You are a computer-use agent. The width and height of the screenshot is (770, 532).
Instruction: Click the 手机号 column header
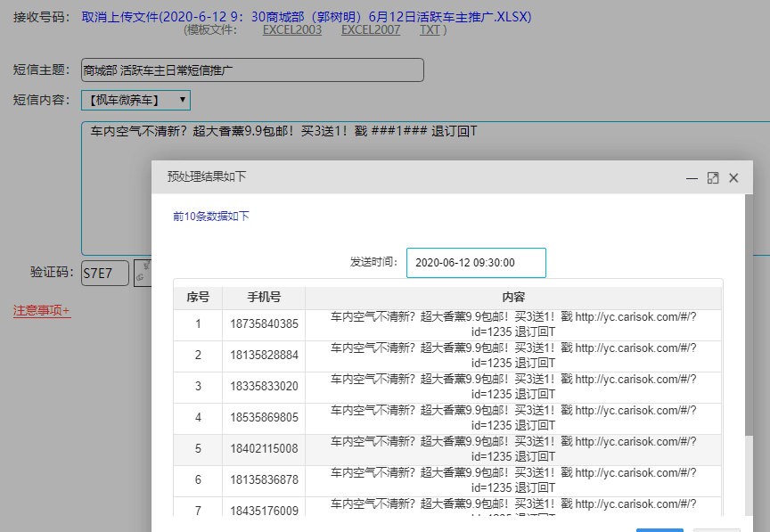[264, 298]
